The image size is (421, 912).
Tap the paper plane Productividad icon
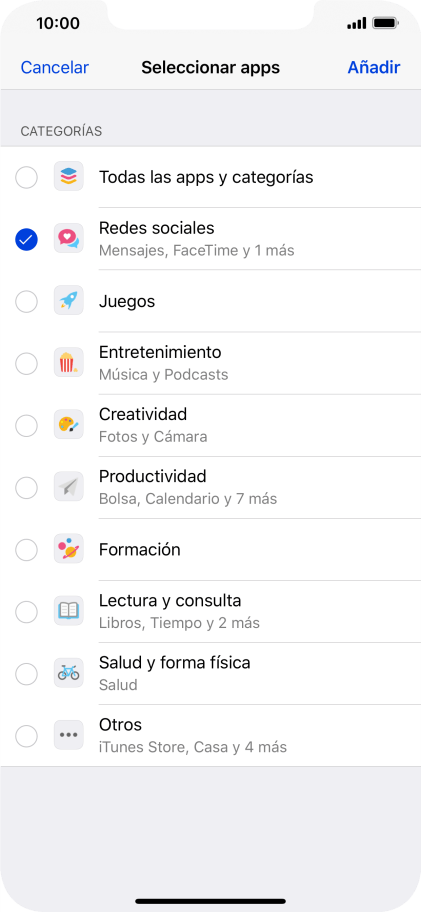(x=69, y=487)
